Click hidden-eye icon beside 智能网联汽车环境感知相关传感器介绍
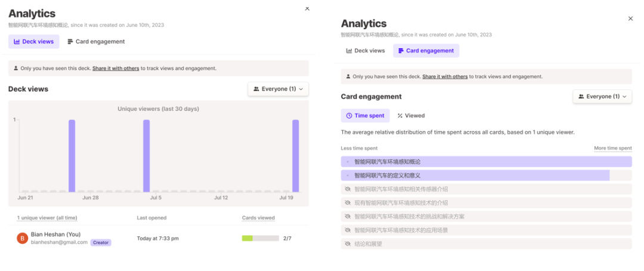The image size is (644, 271). [x=348, y=189]
